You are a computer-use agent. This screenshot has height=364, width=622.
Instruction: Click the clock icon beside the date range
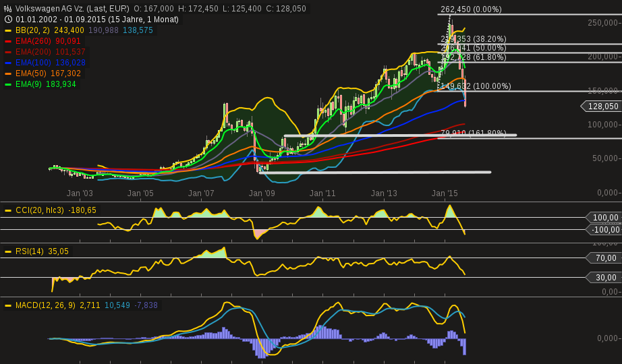(7, 20)
